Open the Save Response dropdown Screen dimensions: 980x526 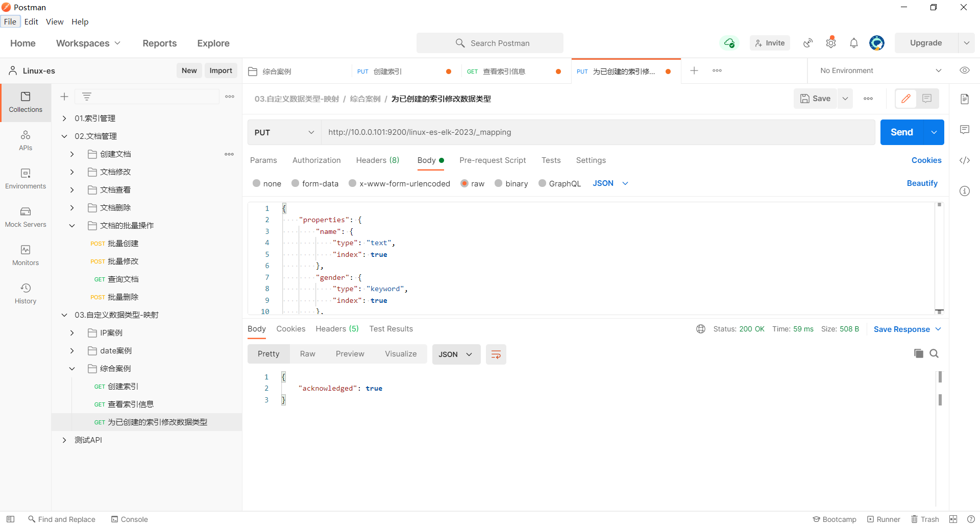click(x=907, y=329)
